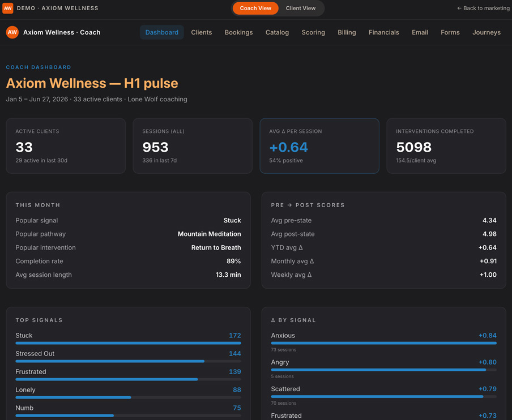512x420 pixels.
Task: Click the 'Return to Breath' intervention value
Action: (216, 248)
